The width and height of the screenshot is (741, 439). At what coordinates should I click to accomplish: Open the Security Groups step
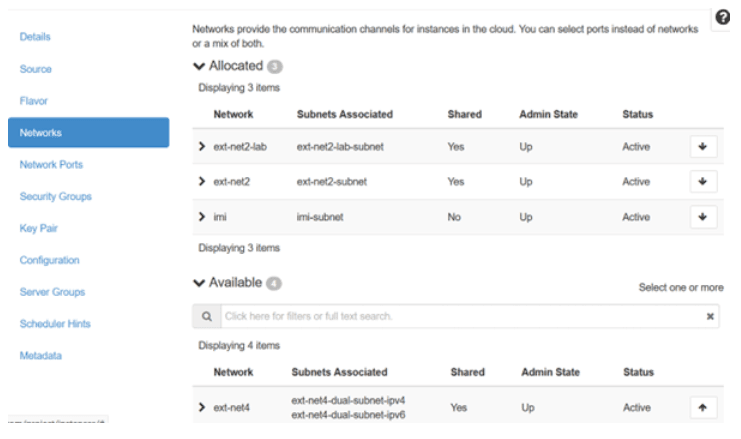[x=56, y=197]
